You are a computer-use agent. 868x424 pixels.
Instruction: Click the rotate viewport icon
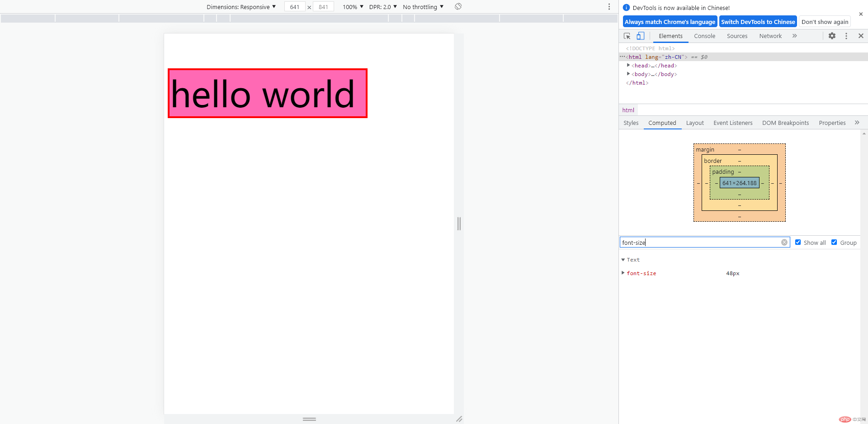(458, 6)
